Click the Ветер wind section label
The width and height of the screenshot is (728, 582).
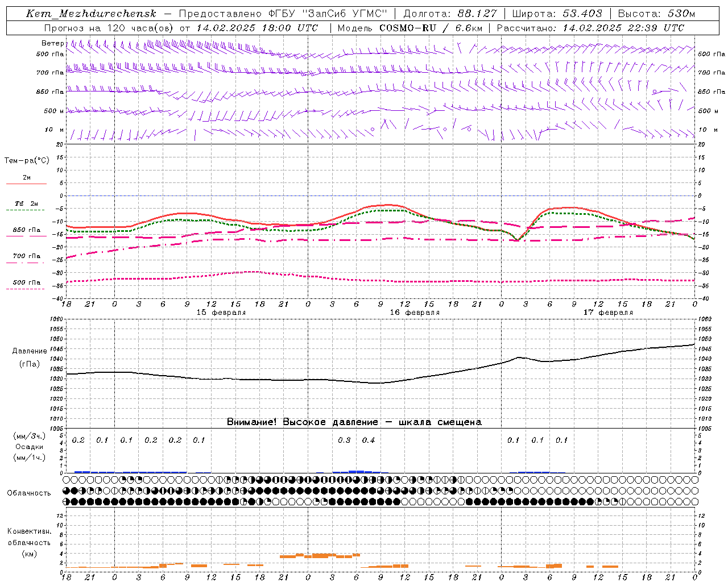click(x=52, y=43)
